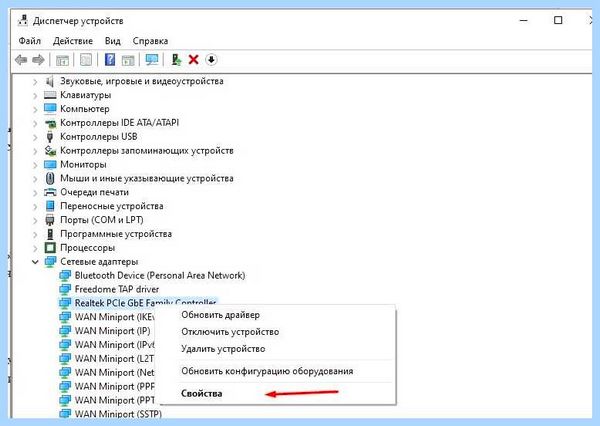Expand the Мониторы chevron
Image resolution: width=600 pixels, height=426 pixels.
[x=35, y=165]
